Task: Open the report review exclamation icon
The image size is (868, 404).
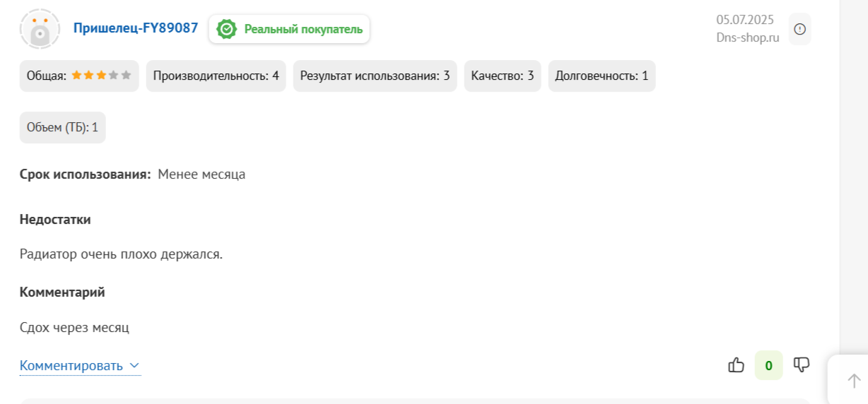Action: 799,29
